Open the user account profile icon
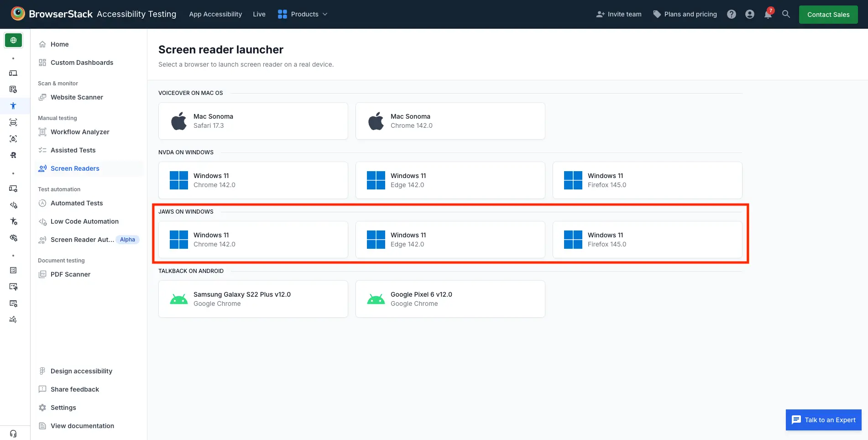Image resolution: width=868 pixels, height=440 pixels. 749,15
